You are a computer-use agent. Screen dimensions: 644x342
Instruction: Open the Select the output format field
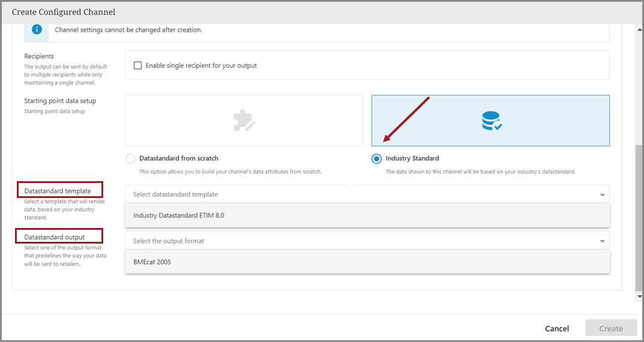click(360, 241)
